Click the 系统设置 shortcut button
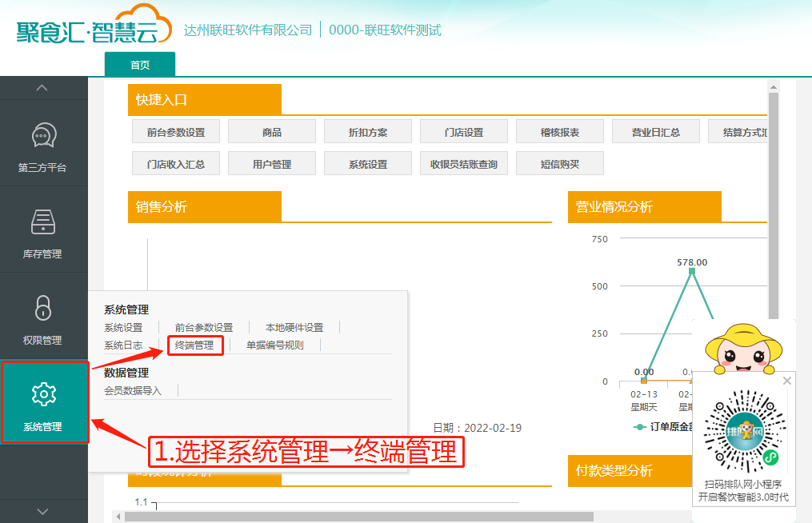 (368, 164)
